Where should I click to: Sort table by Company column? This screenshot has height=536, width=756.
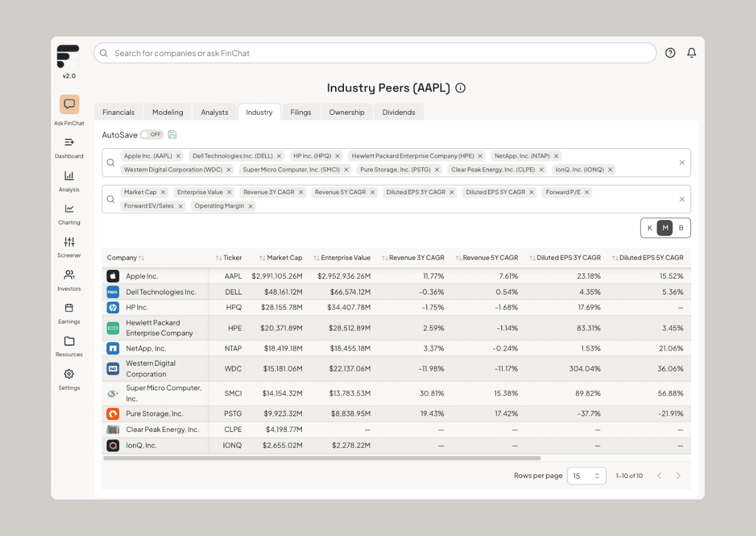[125, 258]
